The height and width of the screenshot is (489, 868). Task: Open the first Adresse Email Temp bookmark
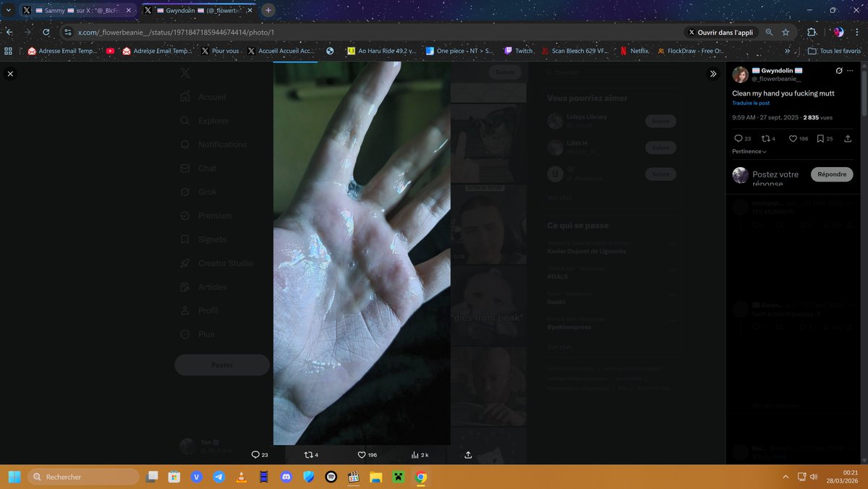tap(61, 51)
